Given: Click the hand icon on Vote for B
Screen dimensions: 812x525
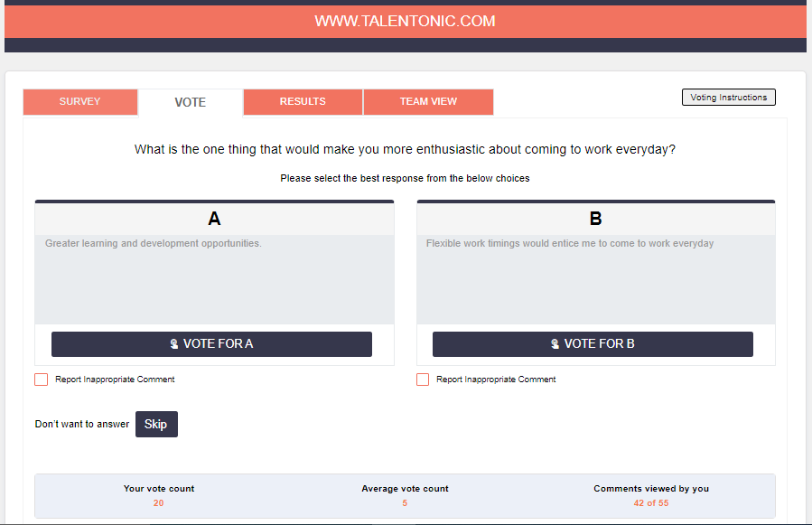Looking at the screenshot, I should click(x=555, y=344).
